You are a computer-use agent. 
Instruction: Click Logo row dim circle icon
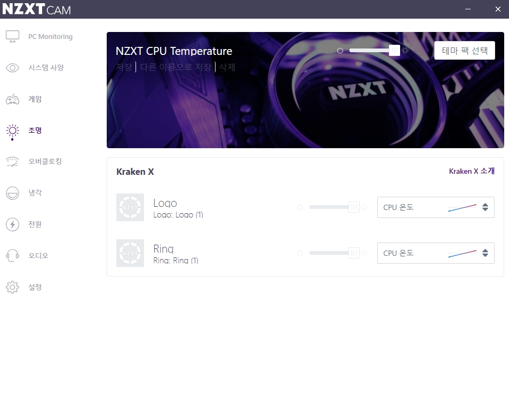[300, 207]
